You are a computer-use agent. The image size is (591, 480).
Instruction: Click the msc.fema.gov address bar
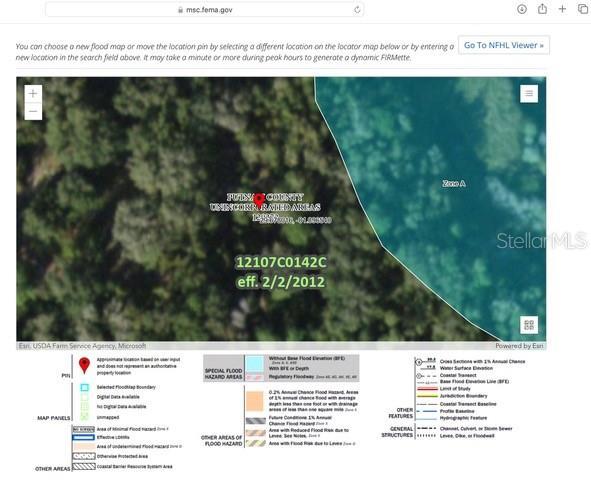click(x=205, y=10)
